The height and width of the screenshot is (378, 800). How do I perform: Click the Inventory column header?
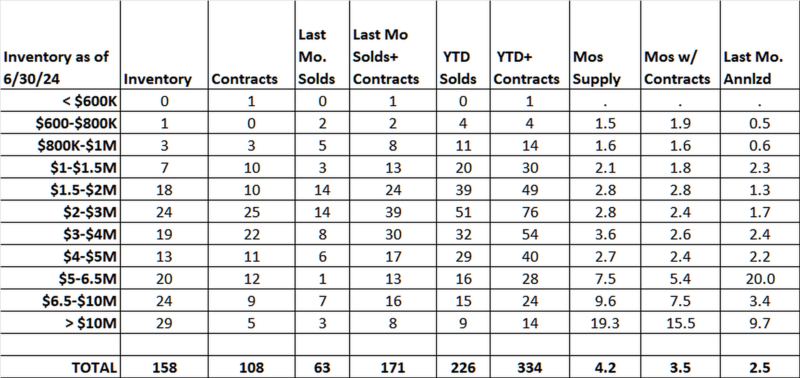pos(158,79)
